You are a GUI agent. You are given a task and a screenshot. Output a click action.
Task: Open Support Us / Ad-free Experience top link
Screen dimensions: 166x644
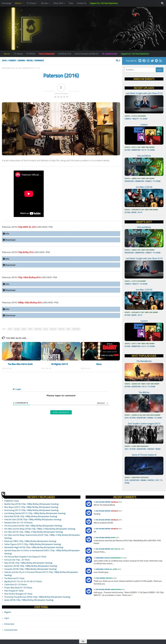coord(104,3)
